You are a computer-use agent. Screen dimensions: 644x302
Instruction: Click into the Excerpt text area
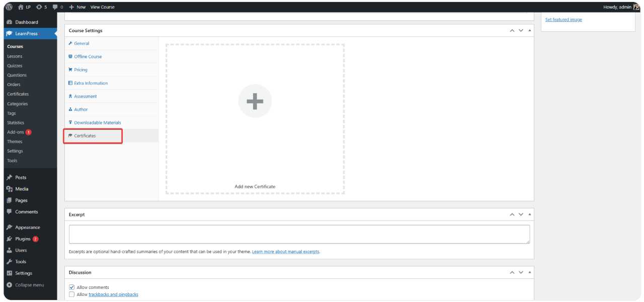(299, 234)
